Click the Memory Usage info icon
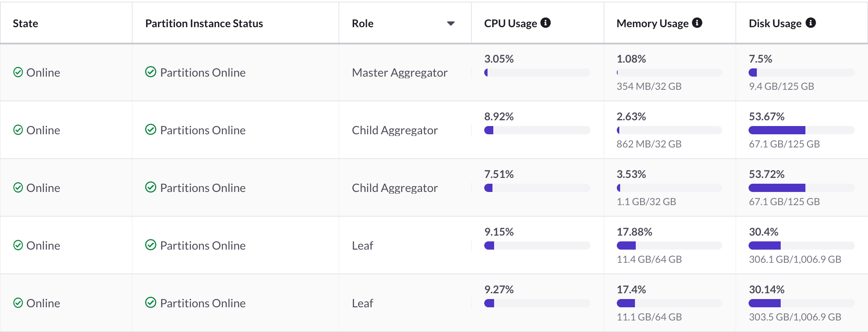868x332 pixels. [x=698, y=23]
